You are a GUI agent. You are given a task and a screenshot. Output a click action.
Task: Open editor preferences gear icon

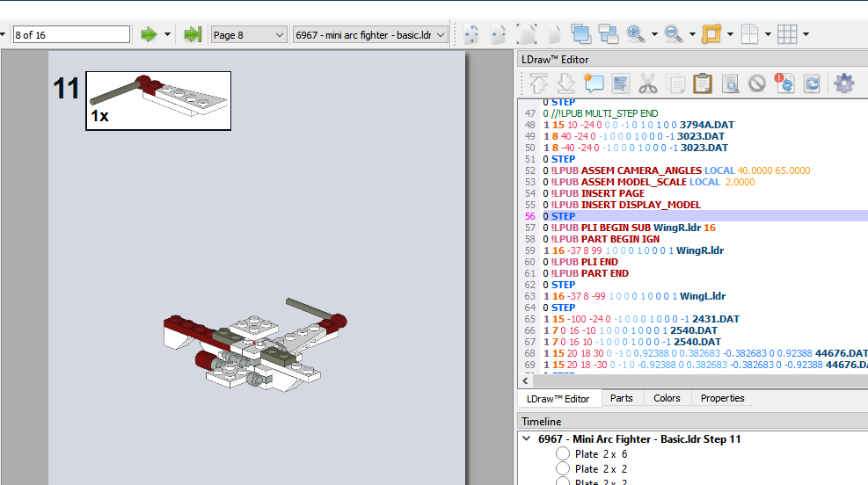843,83
